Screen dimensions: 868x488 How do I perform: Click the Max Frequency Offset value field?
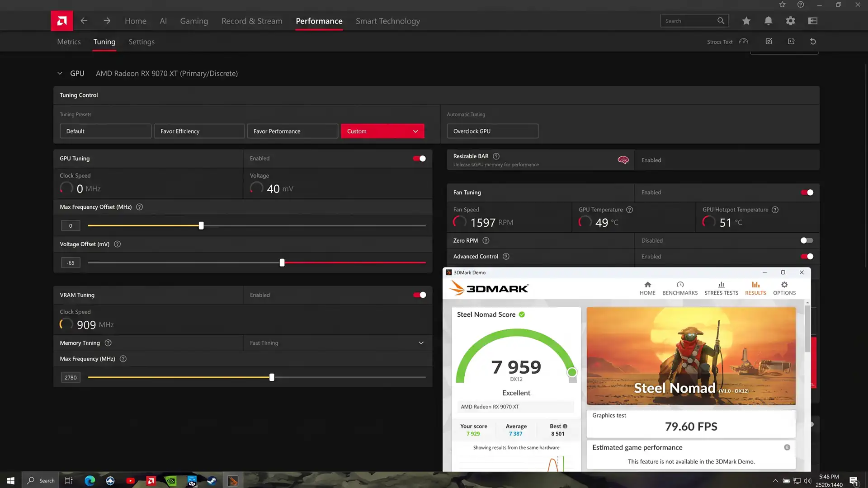tap(71, 225)
